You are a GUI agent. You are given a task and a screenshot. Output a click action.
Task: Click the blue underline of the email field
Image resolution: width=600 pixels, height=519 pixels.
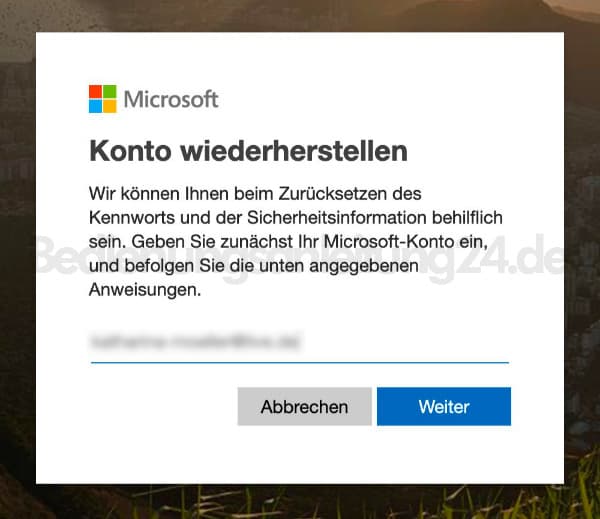tap(300, 362)
